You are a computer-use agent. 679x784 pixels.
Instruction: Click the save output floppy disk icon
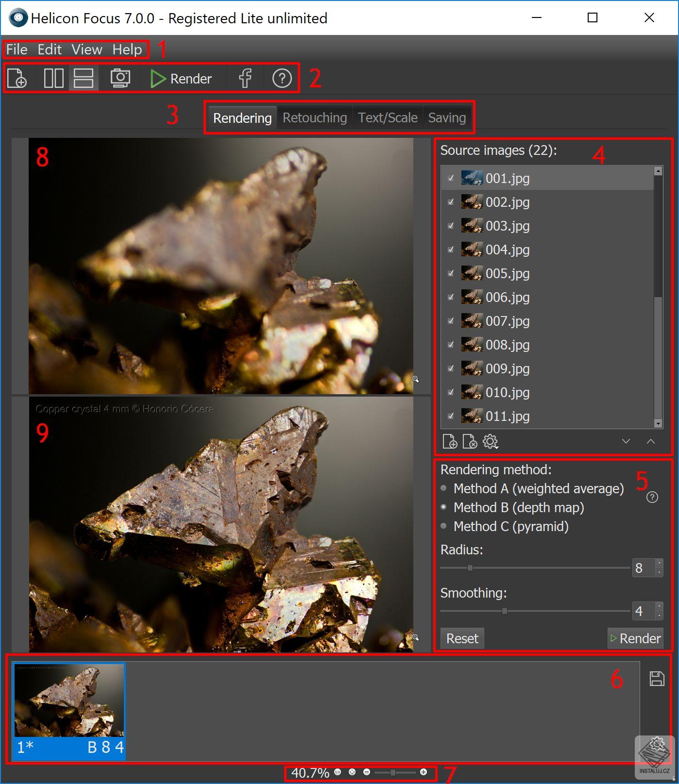(x=657, y=678)
